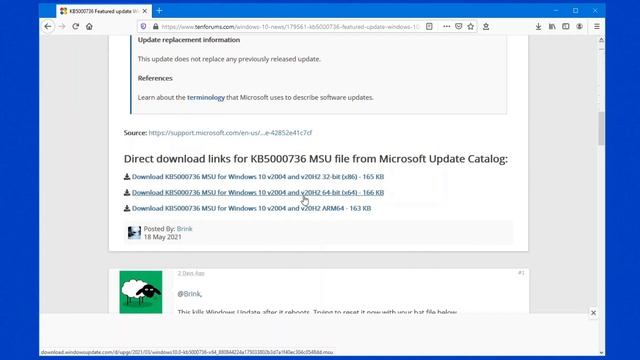Image resolution: width=640 pixels, height=360 pixels.
Task: Click the sheep avatar of commenter
Action: click(141, 292)
